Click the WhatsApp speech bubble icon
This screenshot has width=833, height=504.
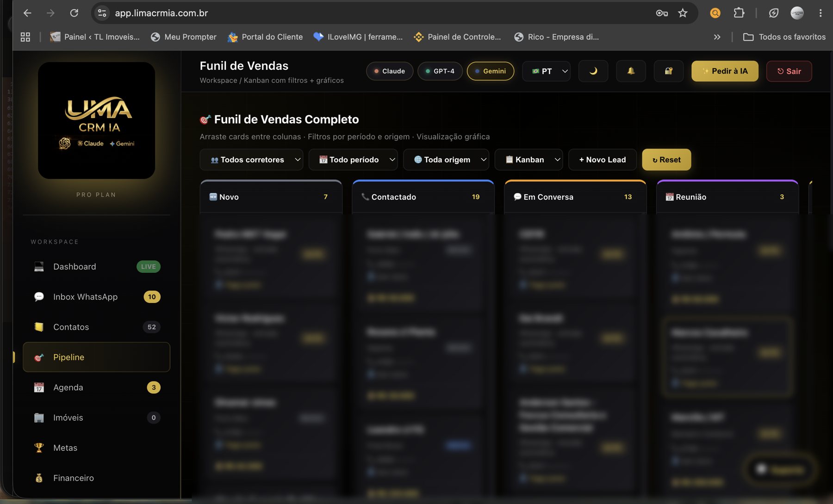(39, 297)
